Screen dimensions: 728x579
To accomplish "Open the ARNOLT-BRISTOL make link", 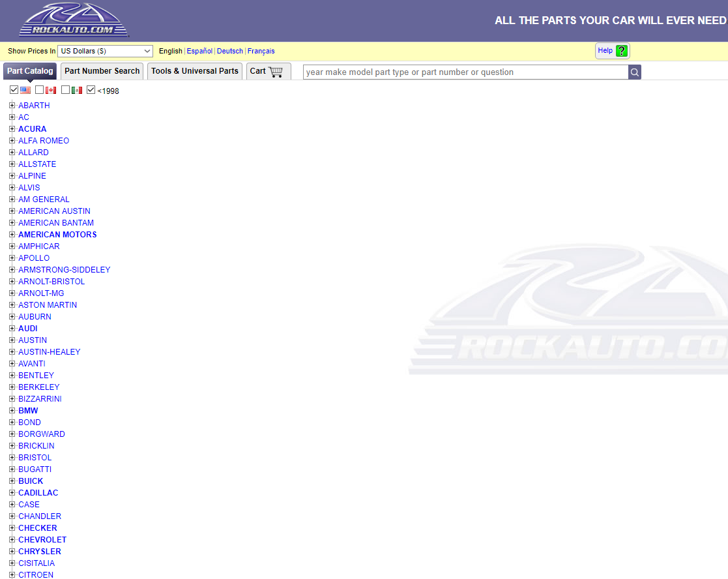I will [x=51, y=282].
